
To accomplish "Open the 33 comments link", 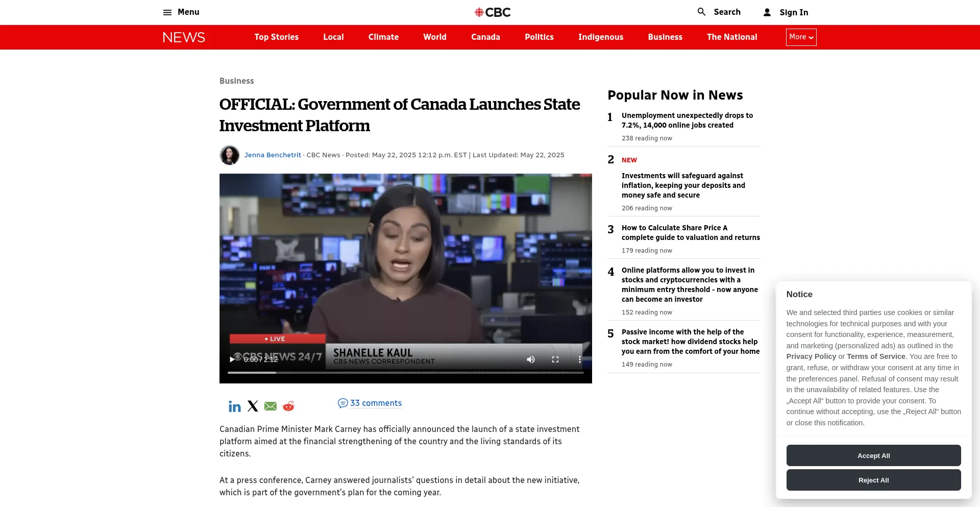I will tap(375, 403).
